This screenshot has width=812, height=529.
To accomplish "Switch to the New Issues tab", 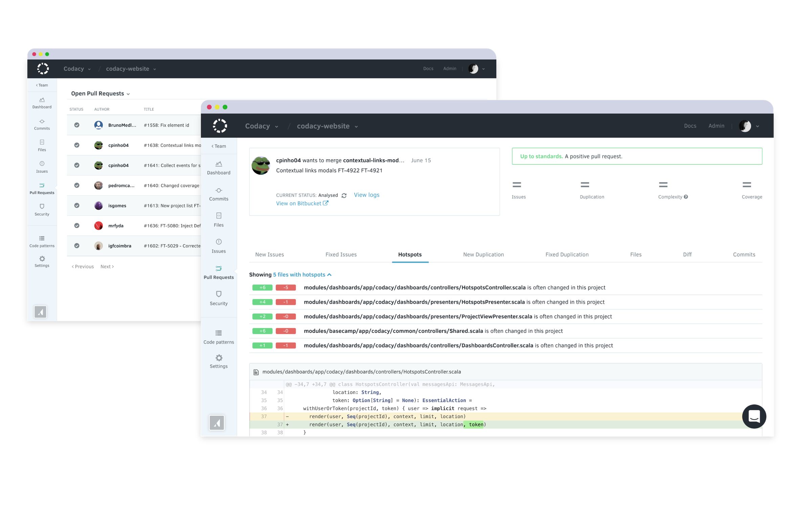I will [x=270, y=254].
